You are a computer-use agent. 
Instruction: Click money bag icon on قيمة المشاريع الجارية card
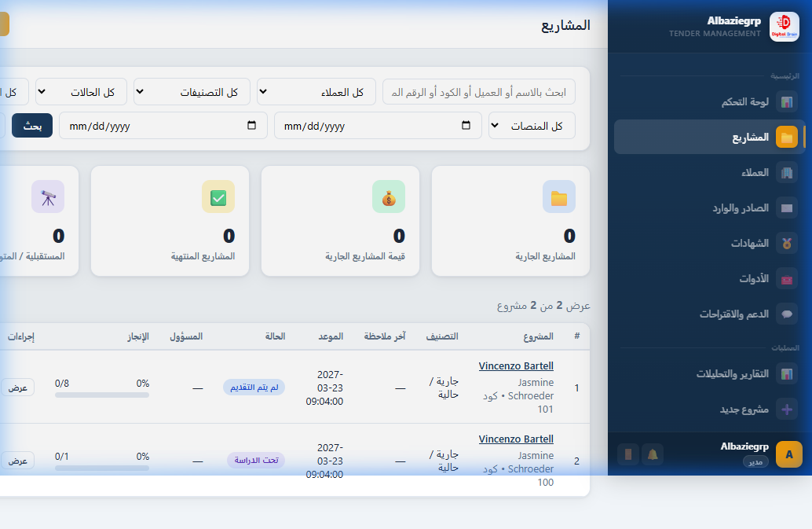tap(389, 197)
